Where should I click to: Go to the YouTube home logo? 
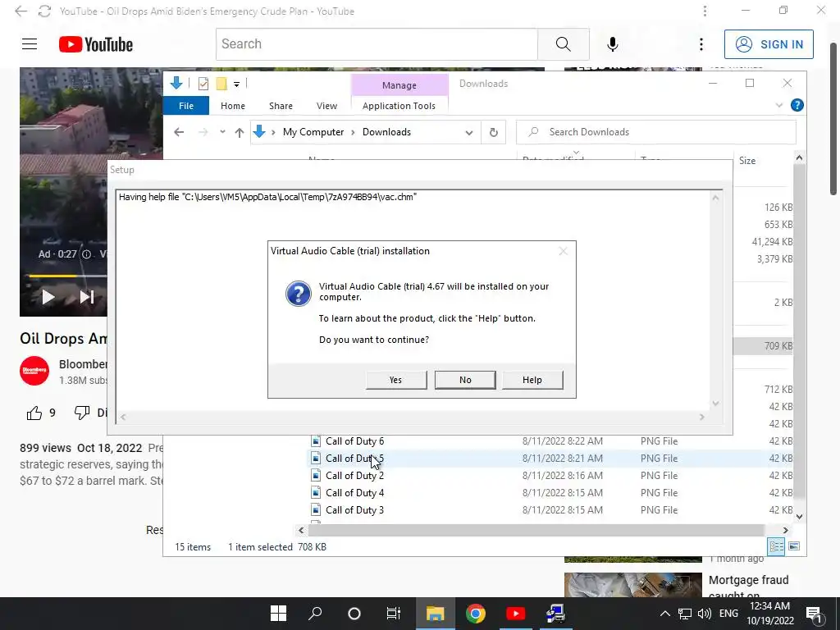tap(96, 44)
